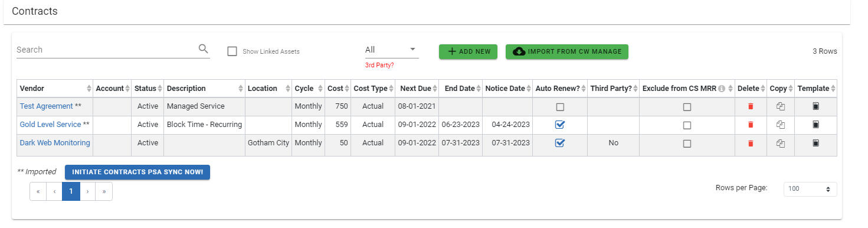Open template icon for Dark Web Monitoring

pos(815,143)
